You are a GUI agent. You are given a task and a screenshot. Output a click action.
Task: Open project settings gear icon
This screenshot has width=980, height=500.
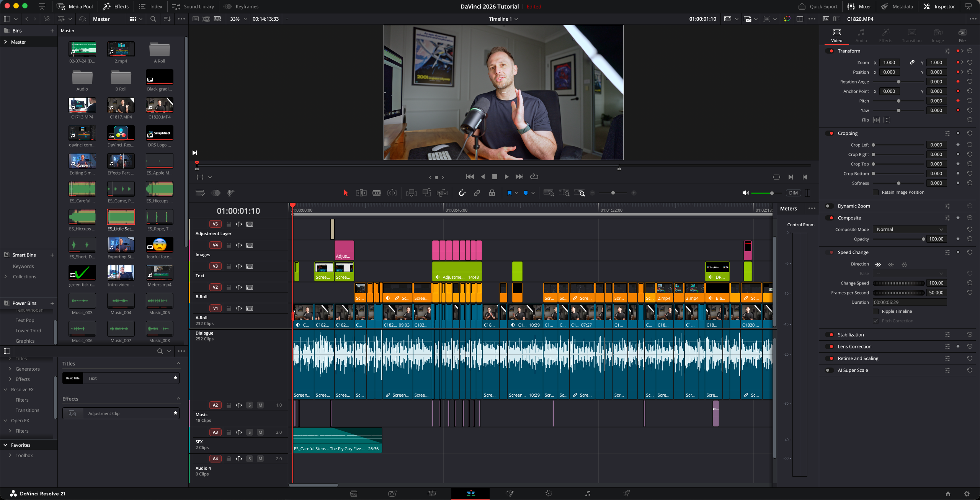(x=967, y=493)
